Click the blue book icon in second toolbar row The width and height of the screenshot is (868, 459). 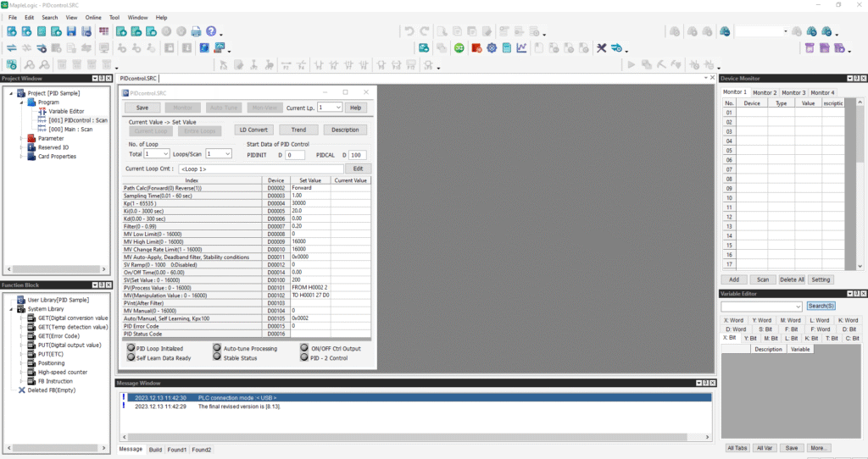point(204,48)
